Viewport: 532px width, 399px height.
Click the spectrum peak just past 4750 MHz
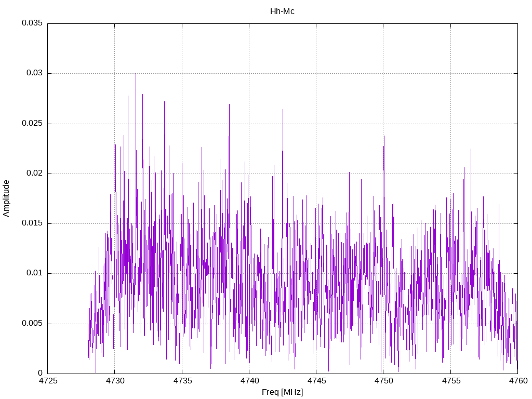tap(384, 137)
